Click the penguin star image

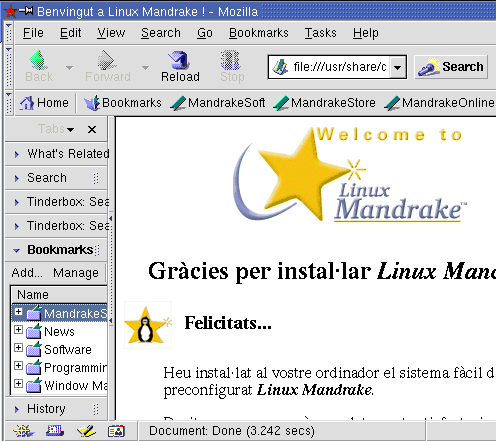pos(148,325)
